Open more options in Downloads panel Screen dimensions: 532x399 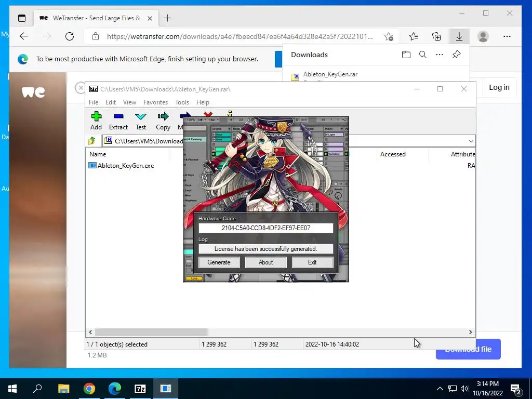click(440, 55)
